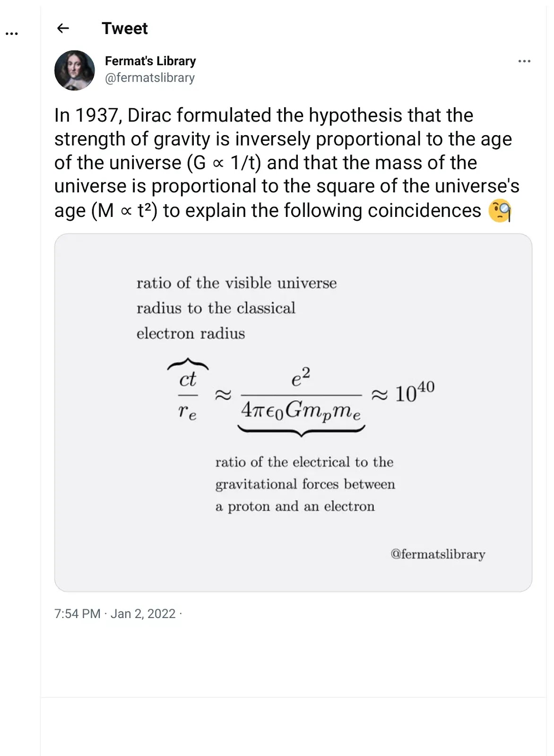Viewport: 554px width, 756px height.
Task: Click the monocle face emoji
Action: tap(500, 211)
